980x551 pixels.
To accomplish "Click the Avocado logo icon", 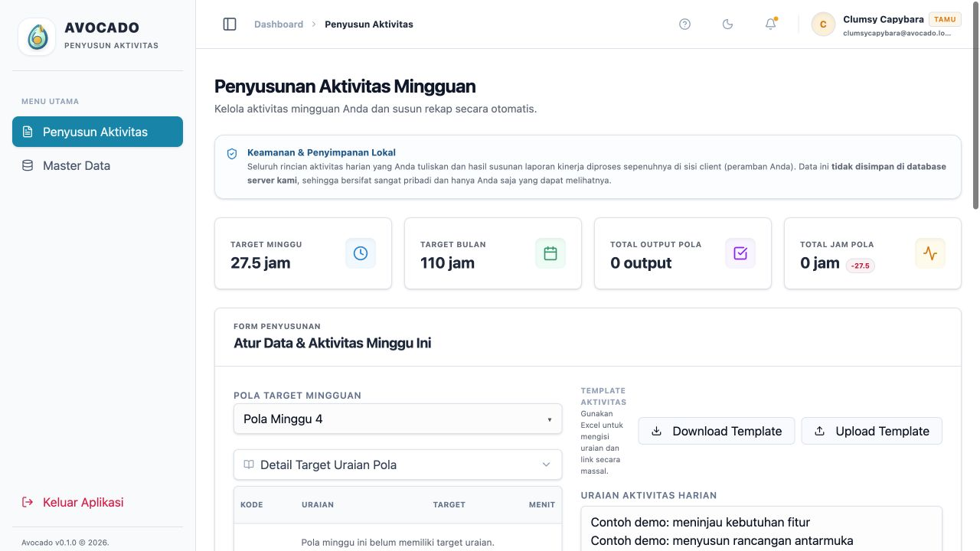I will (x=37, y=37).
